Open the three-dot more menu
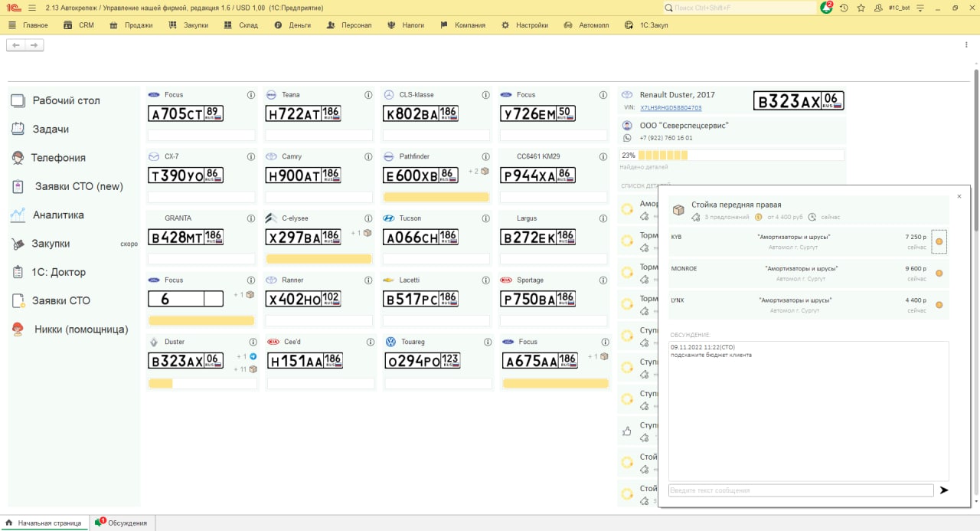980x531 pixels. pos(967,45)
